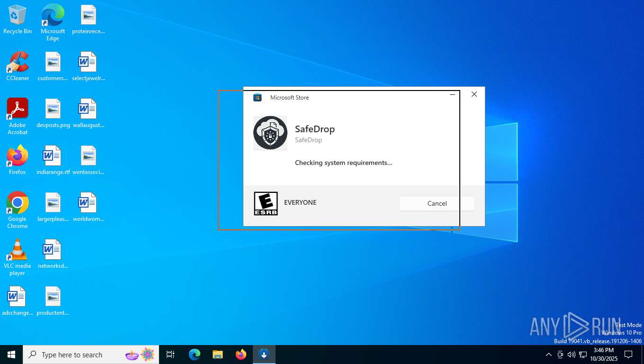The height and width of the screenshot is (364, 644).
Task: Select the productent image file
Action: (x=53, y=301)
